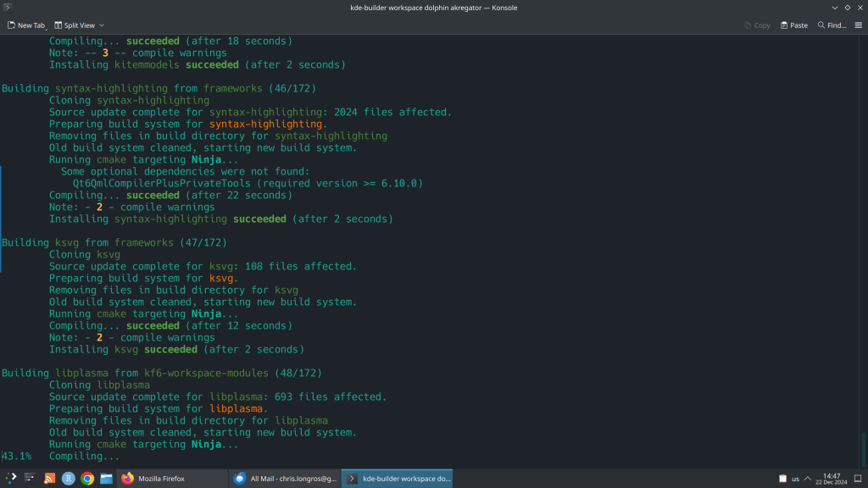The image size is (868, 488).
Task: Launch the RSS feed reader from taskbar
Action: [50, 479]
